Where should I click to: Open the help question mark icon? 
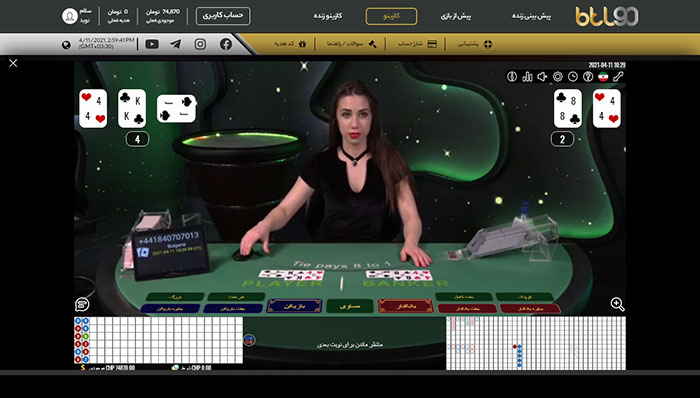point(588,77)
